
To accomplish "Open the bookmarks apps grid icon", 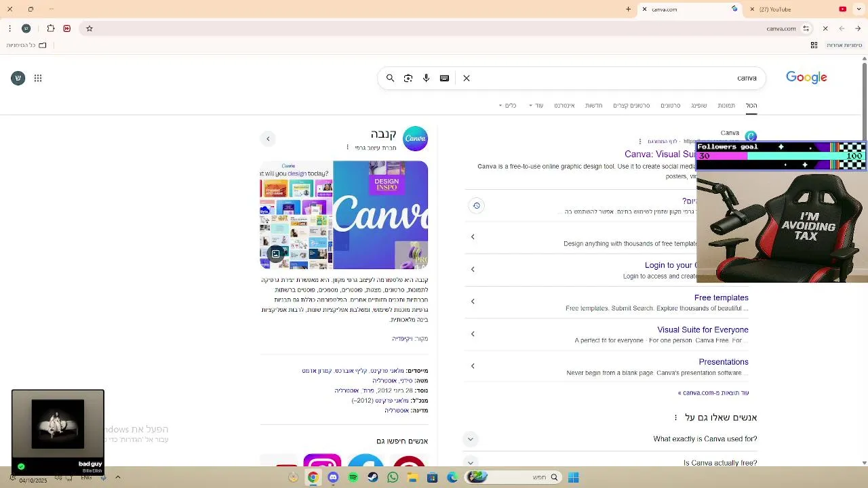I will click(814, 45).
